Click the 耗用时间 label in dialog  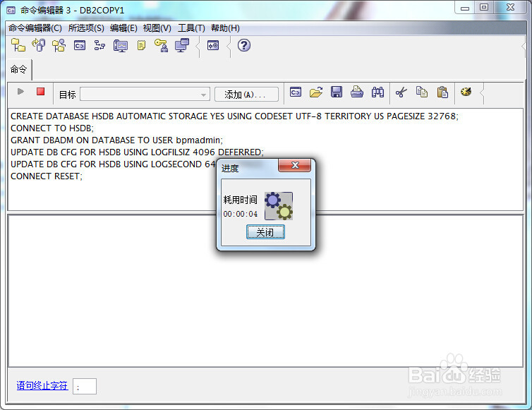240,200
